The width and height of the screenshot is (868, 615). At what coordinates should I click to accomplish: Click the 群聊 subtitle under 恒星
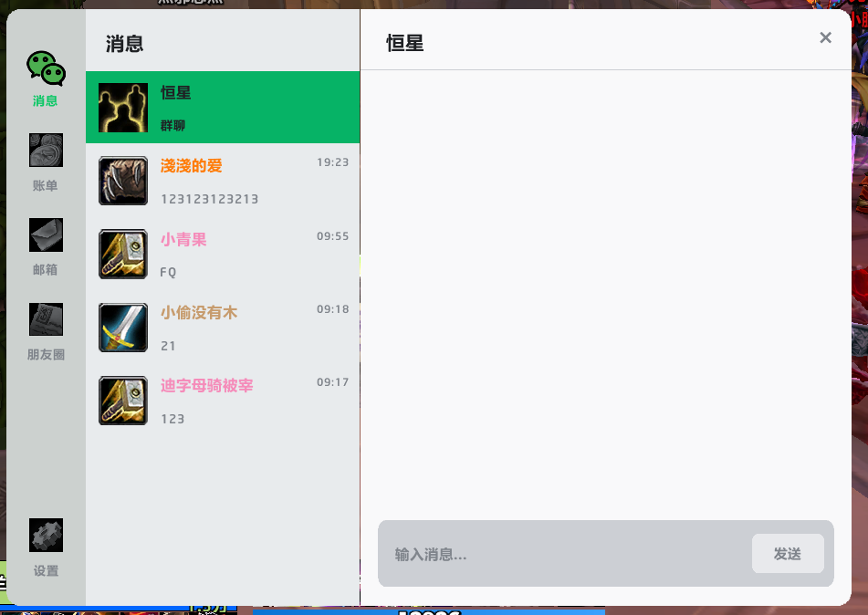(173, 126)
